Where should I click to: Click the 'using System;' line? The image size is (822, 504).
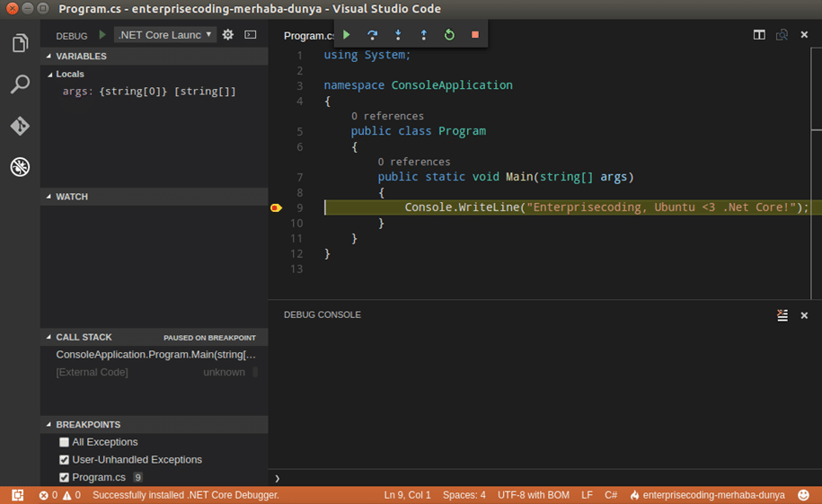367,55
